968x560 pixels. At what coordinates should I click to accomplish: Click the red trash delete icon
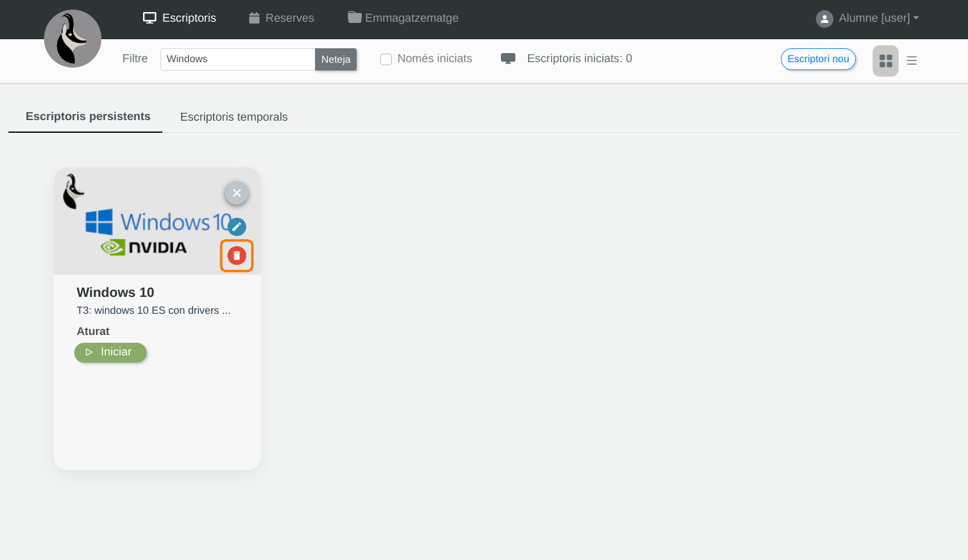[x=237, y=256]
